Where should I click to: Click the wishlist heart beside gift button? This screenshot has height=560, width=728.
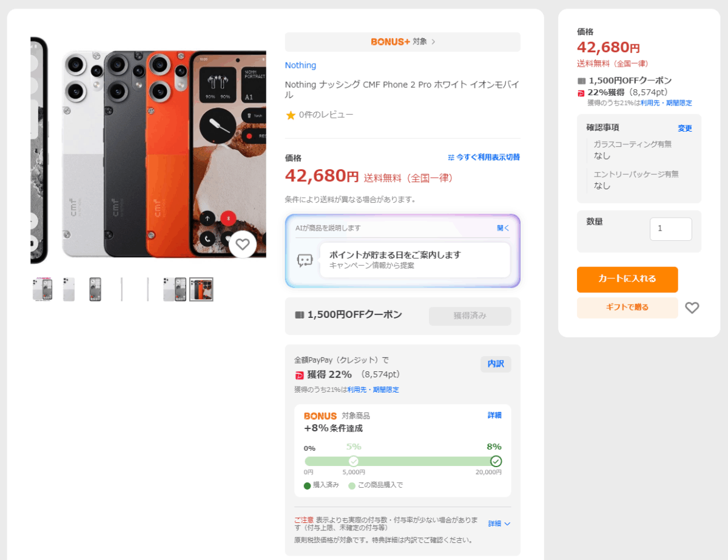pos(692,308)
